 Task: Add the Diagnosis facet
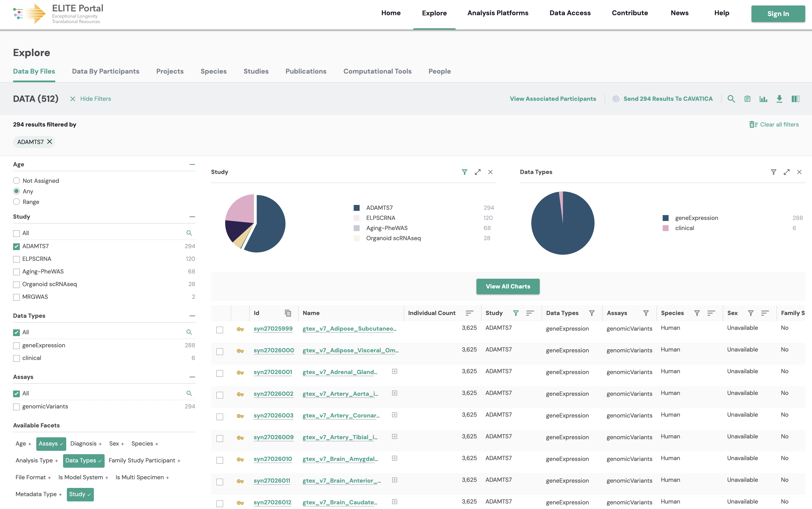86,443
